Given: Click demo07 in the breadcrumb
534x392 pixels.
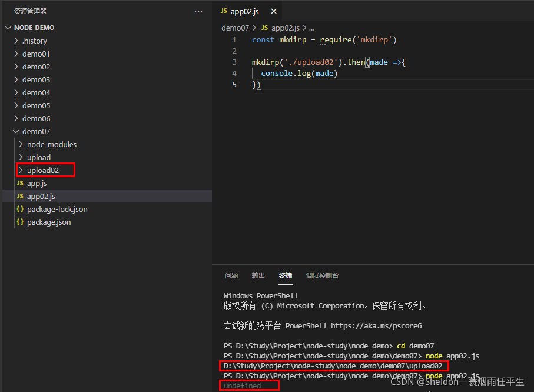Looking at the screenshot, I should click(x=236, y=28).
